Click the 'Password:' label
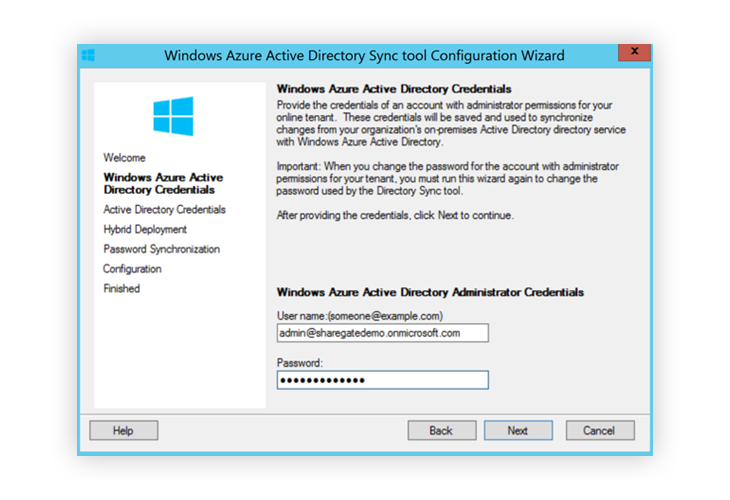 coord(300,363)
